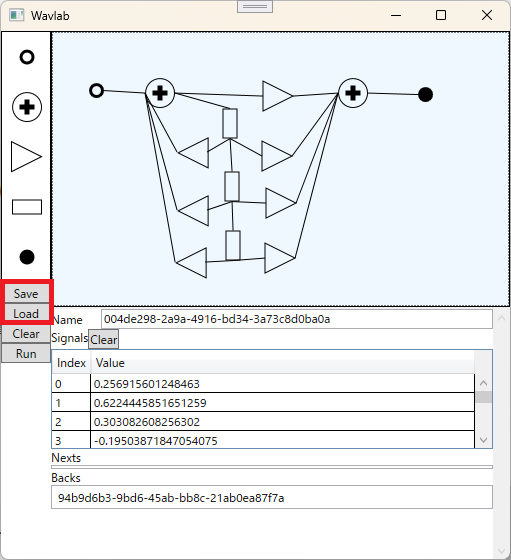Click the filled output node on the canvas
Viewport: 511px width, 560px height.
(x=425, y=95)
